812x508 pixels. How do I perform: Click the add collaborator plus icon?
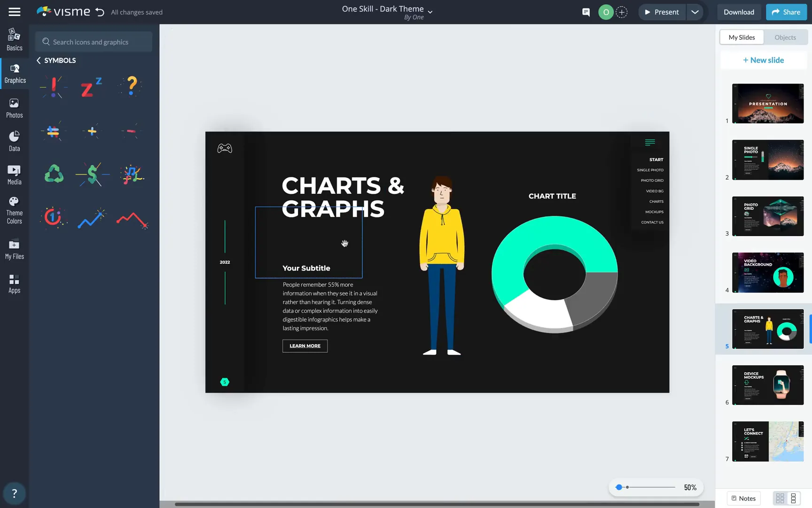(x=621, y=12)
